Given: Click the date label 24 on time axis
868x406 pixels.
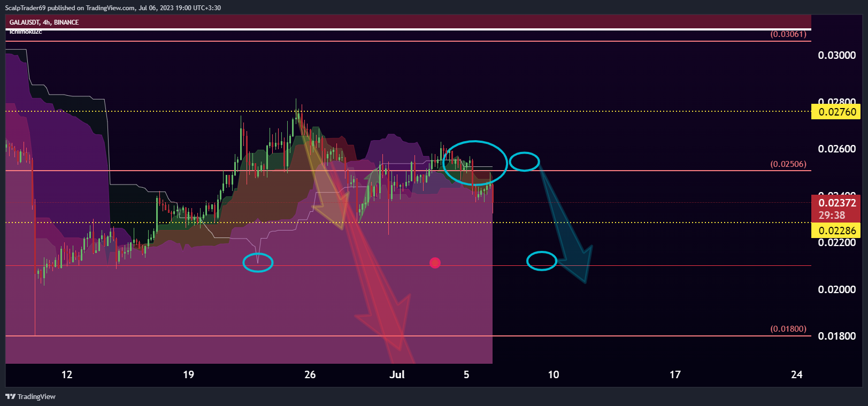Looking at the screenshot, I should pyautogui.click(x=796, y=374).
